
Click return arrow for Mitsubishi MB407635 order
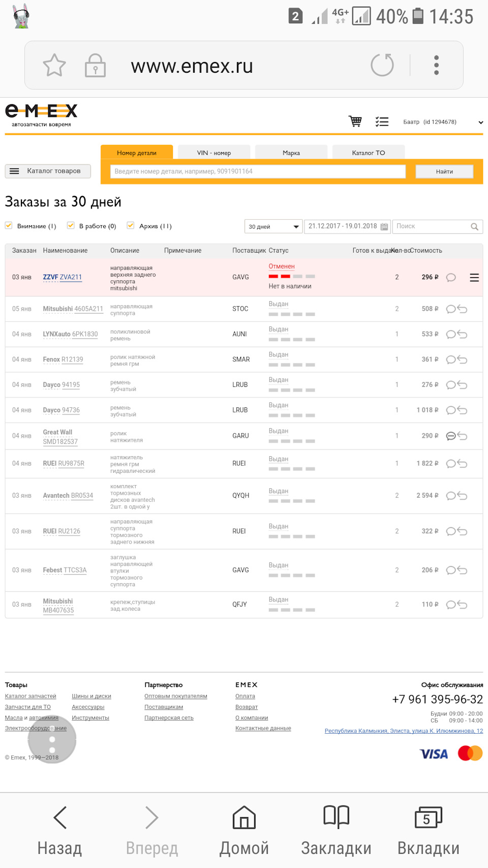(462, 605)
